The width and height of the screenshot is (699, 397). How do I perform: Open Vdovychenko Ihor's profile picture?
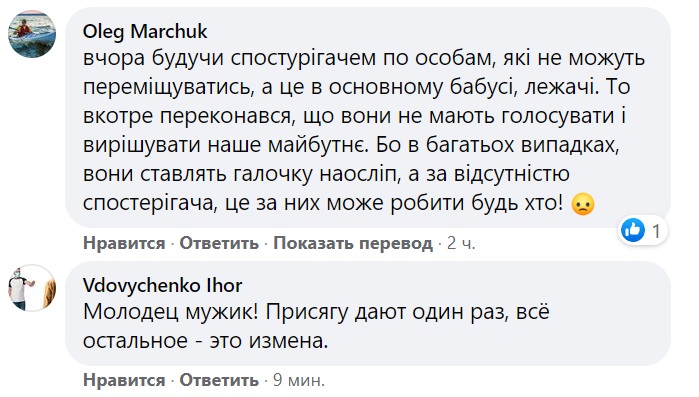coord(32,288)
